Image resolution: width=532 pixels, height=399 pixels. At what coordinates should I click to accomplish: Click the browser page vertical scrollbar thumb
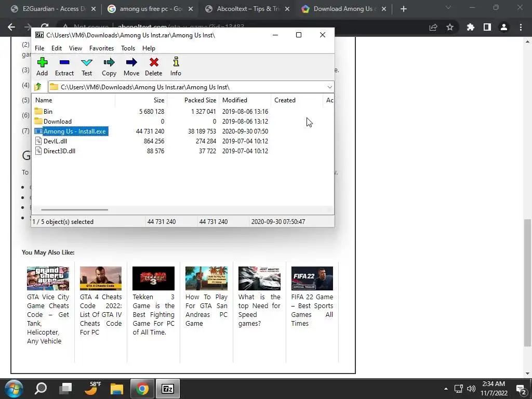tap(527, 283)
